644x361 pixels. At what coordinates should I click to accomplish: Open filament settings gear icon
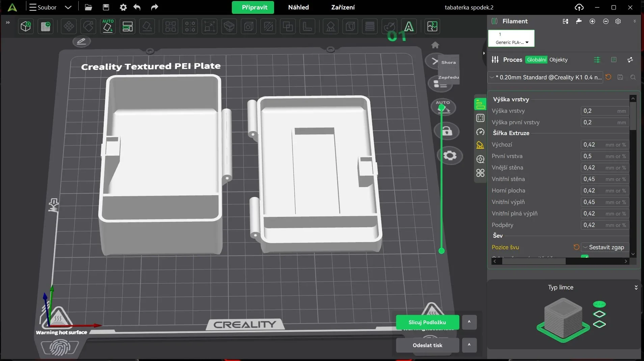[x=618, y=21]
